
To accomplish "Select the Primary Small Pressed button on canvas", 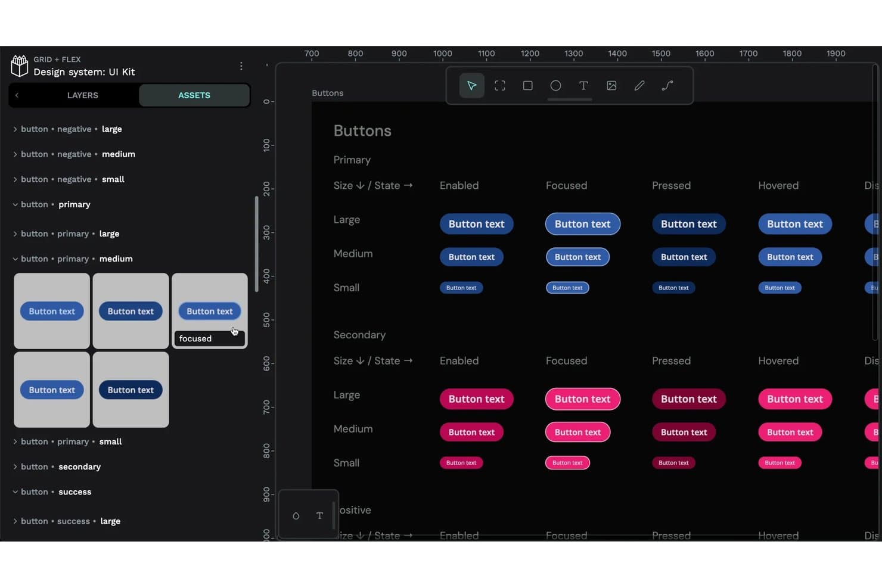I will [673, 288].
